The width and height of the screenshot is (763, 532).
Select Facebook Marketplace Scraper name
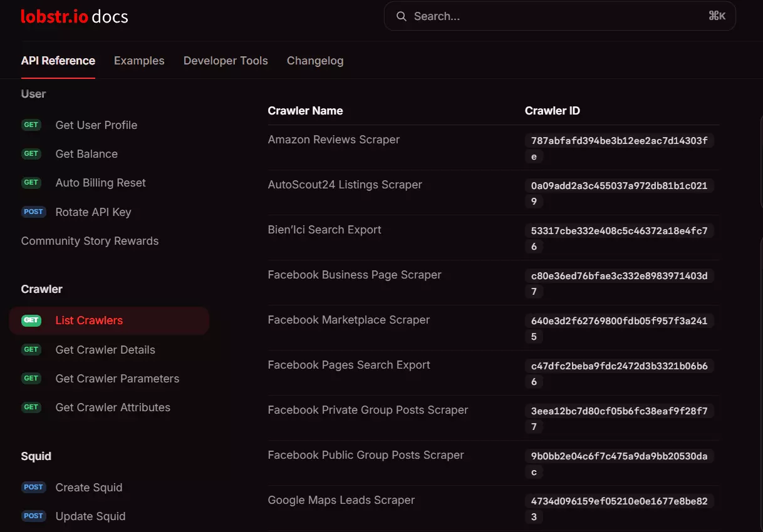pos(349,320)
